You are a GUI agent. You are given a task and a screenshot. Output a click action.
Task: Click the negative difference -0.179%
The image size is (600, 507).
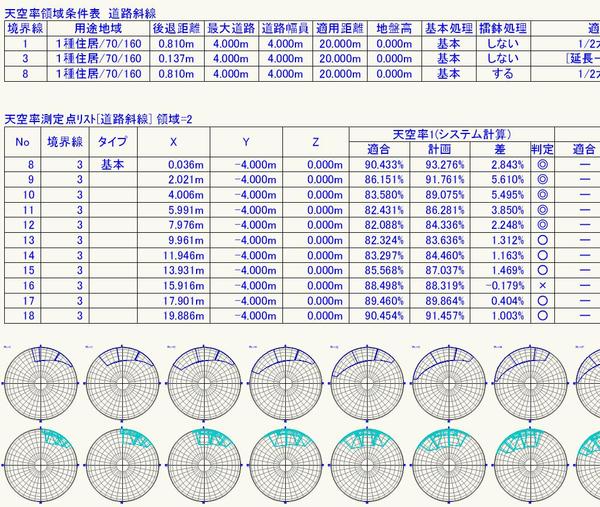pos(505,286)
